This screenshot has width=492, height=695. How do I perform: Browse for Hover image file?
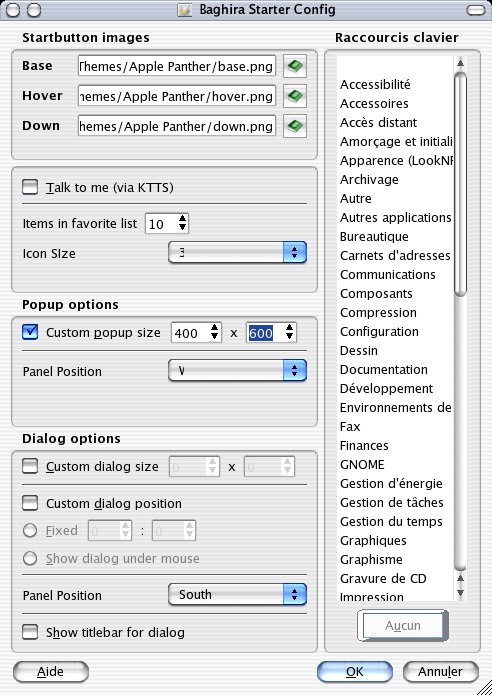[x=295, y=96]
